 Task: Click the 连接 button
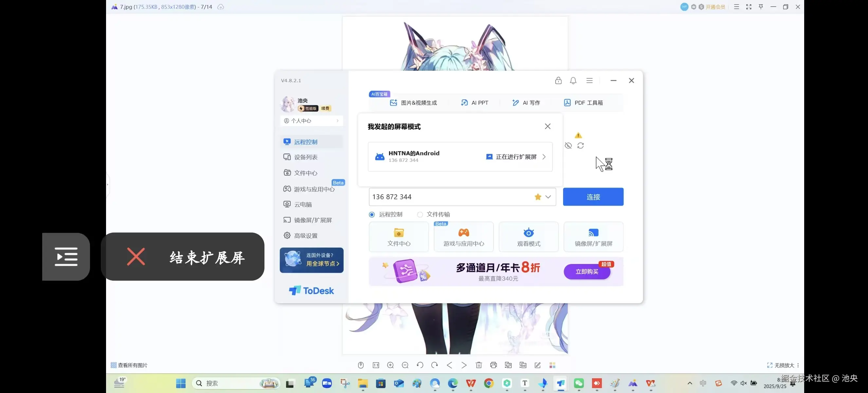pyautogui.click(x=593, y=197)
